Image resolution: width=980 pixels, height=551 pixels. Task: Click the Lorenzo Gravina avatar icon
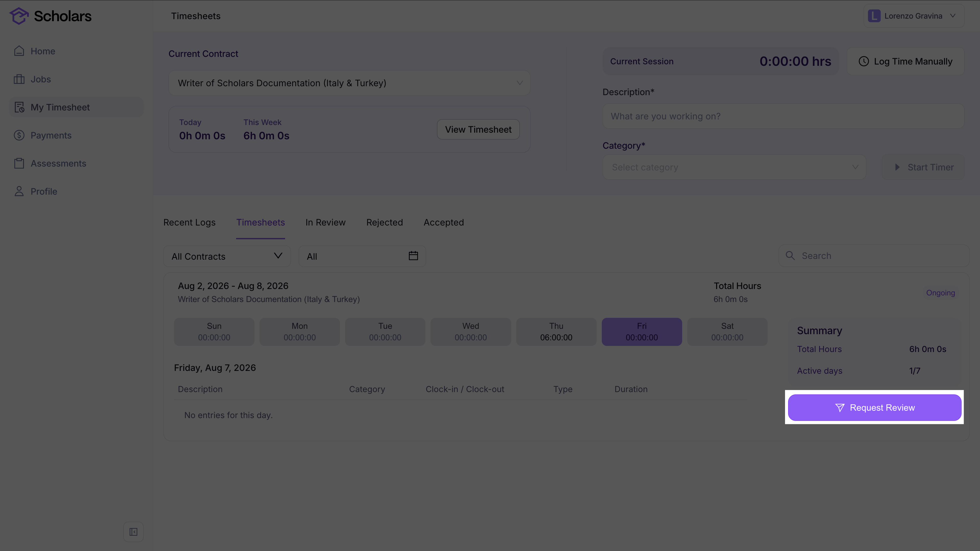coord(874,16)
